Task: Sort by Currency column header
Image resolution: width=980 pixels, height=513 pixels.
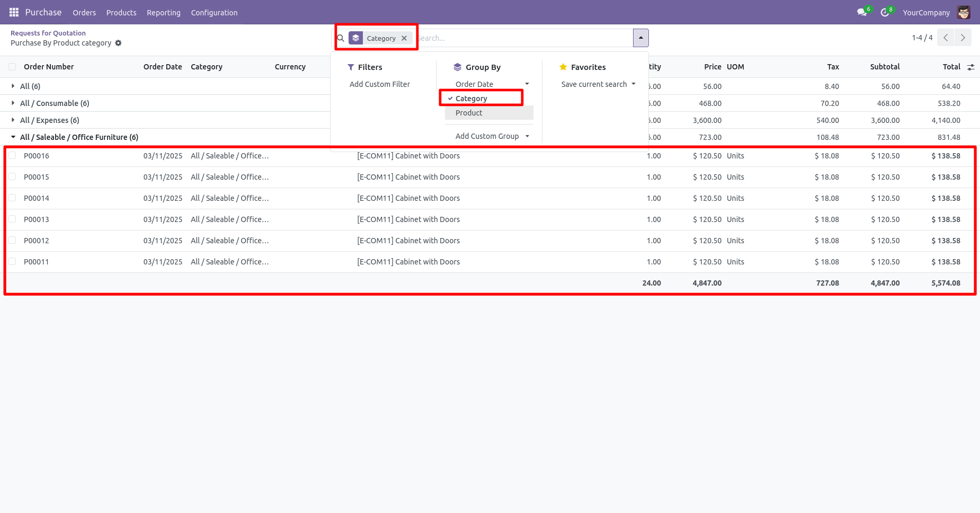Action: (x=290, y=67)
